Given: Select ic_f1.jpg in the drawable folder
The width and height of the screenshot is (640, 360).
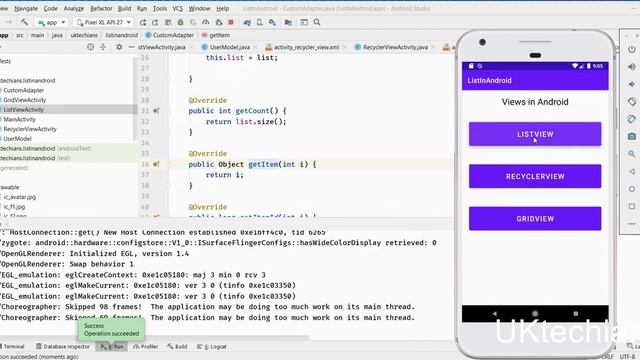Looking at the screenshot, I should 14,207.
